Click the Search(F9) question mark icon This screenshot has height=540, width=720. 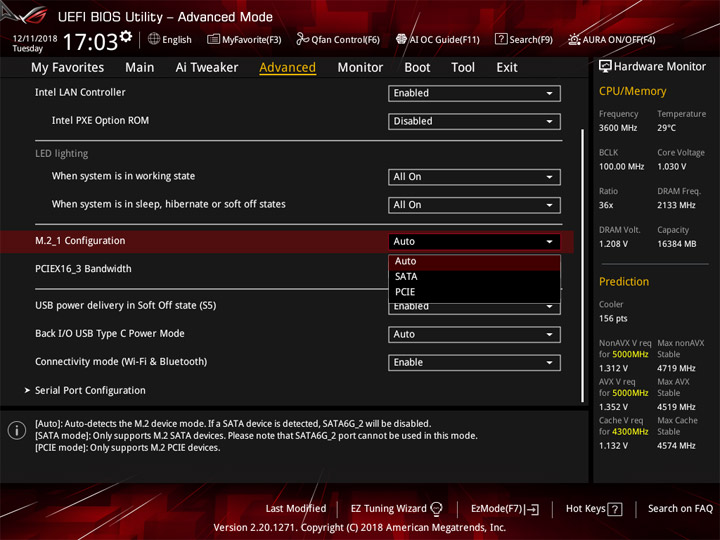(501, 39)
